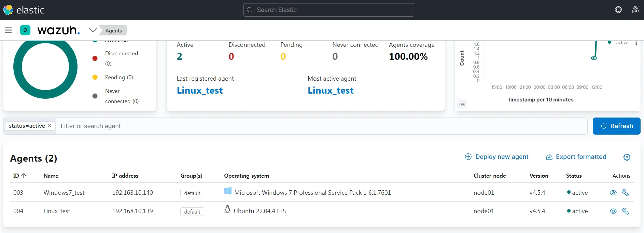Open the D space selector

(25, 30)
